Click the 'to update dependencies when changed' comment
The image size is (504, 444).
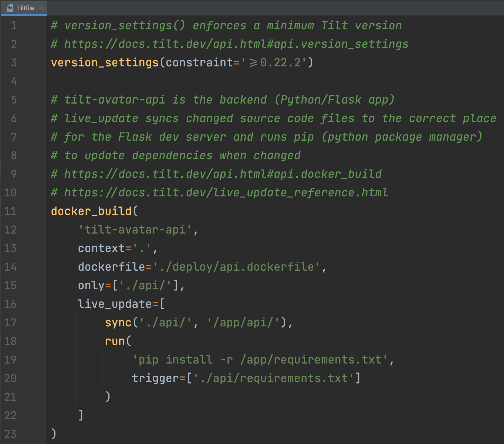click(x=176, y=156)
